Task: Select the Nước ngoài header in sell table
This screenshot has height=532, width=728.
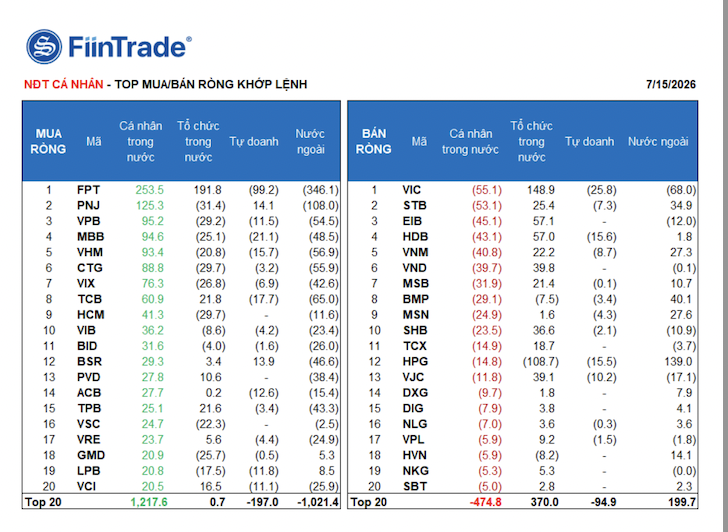Action: point(658,142)
